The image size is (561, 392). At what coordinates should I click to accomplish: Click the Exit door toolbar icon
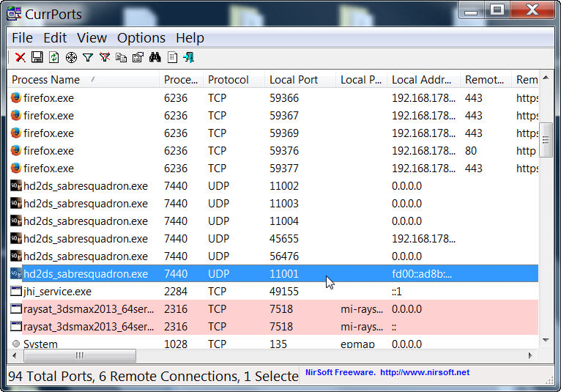189,57
